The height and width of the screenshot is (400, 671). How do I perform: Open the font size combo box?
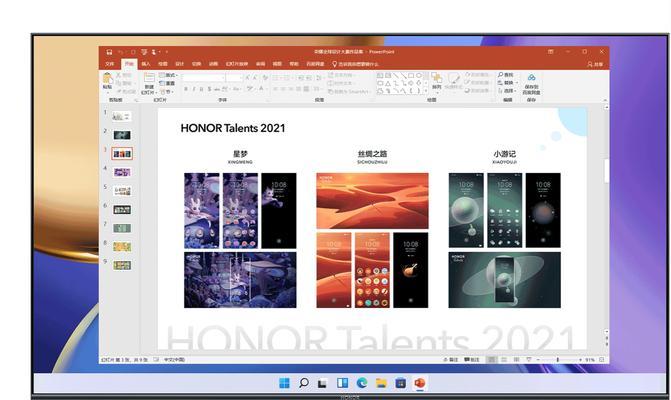tap(234, 77)
